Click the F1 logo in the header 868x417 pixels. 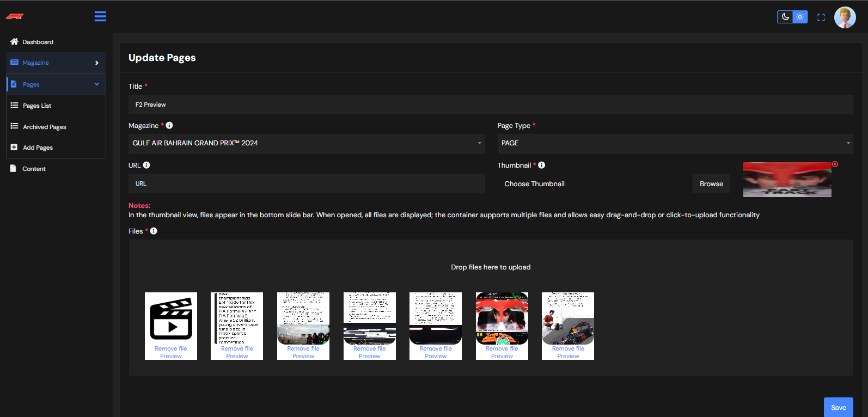point(15,16)
